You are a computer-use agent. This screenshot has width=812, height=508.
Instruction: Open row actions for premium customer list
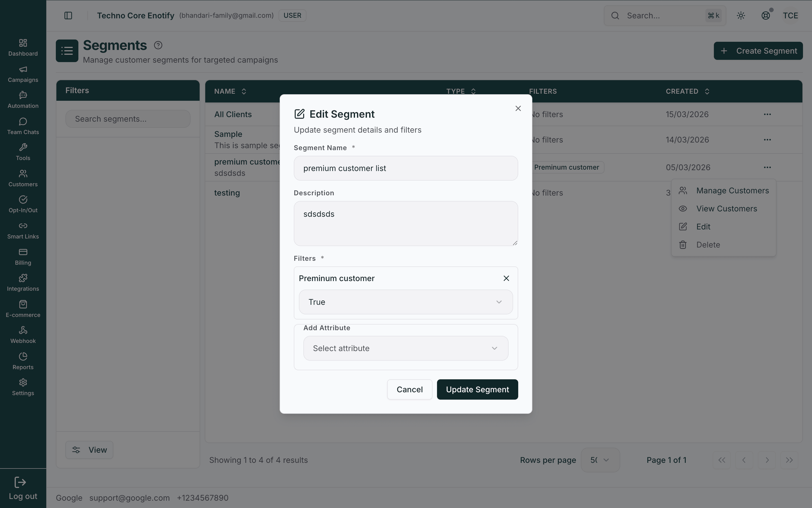[x=767, y=167]
